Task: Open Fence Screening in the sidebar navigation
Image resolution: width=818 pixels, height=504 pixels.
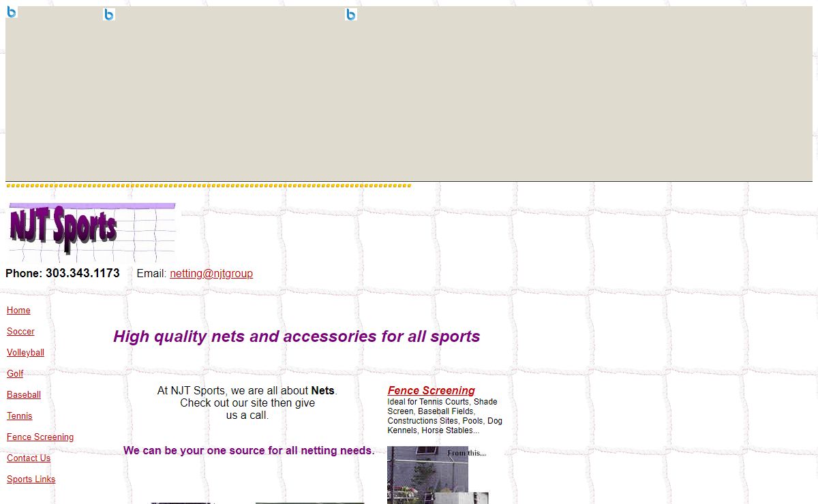Action: pyautogui.click(x=40, y=437)
